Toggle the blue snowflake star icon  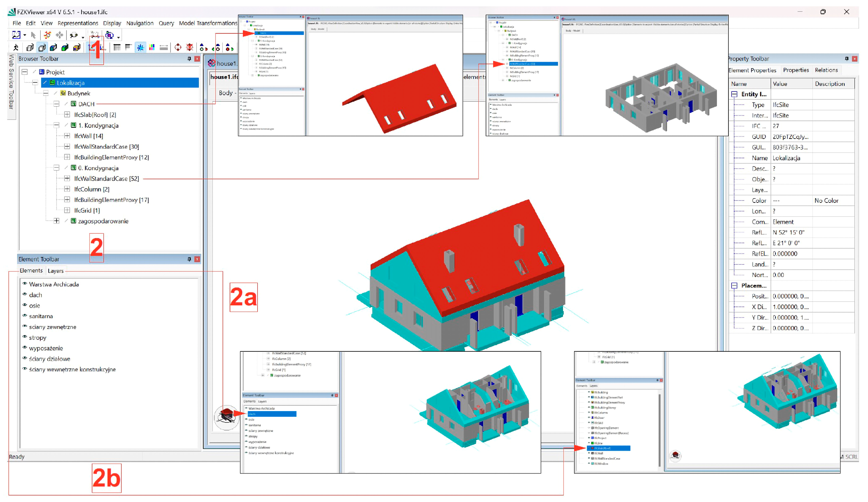click(140, 47)
